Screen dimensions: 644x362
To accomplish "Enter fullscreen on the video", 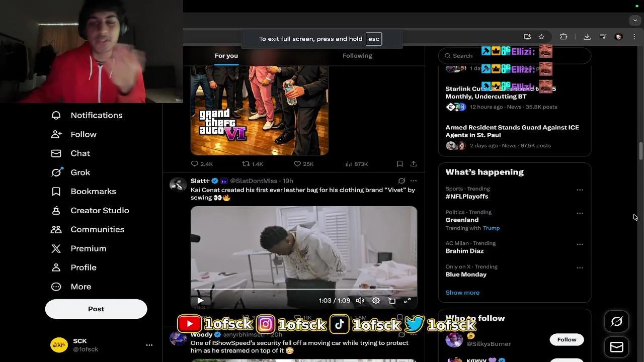I will (408, 301).
